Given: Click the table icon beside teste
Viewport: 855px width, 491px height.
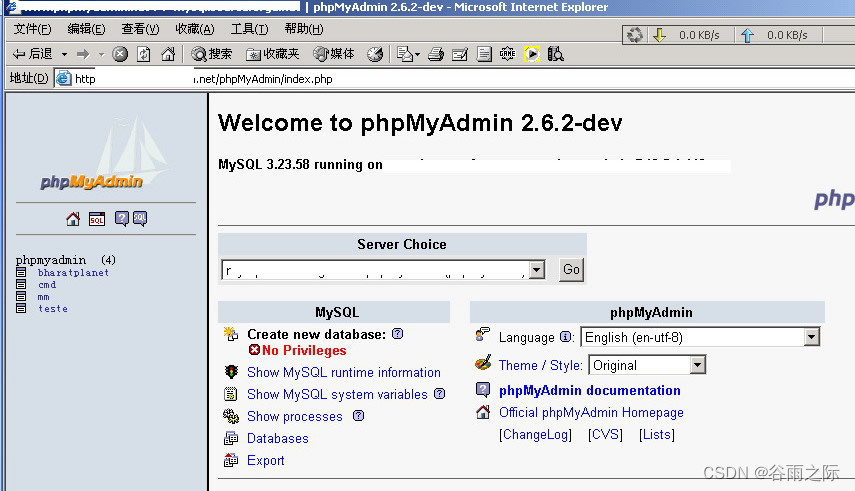Looking at the screenshot, I should (x=21, y=308).
